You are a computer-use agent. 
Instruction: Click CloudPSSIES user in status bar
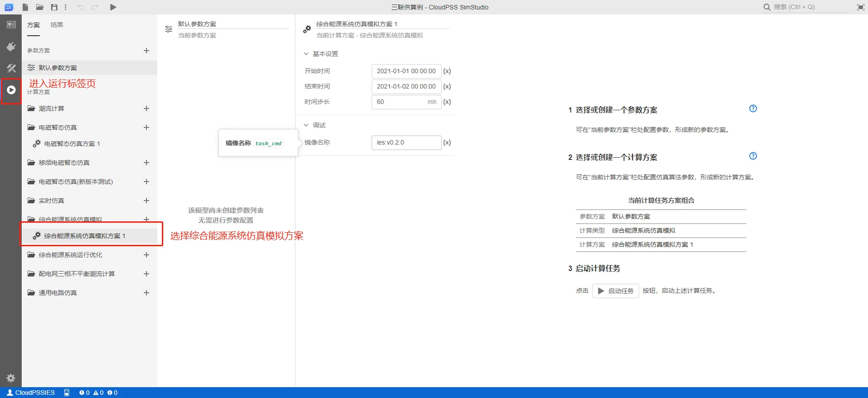31,393
